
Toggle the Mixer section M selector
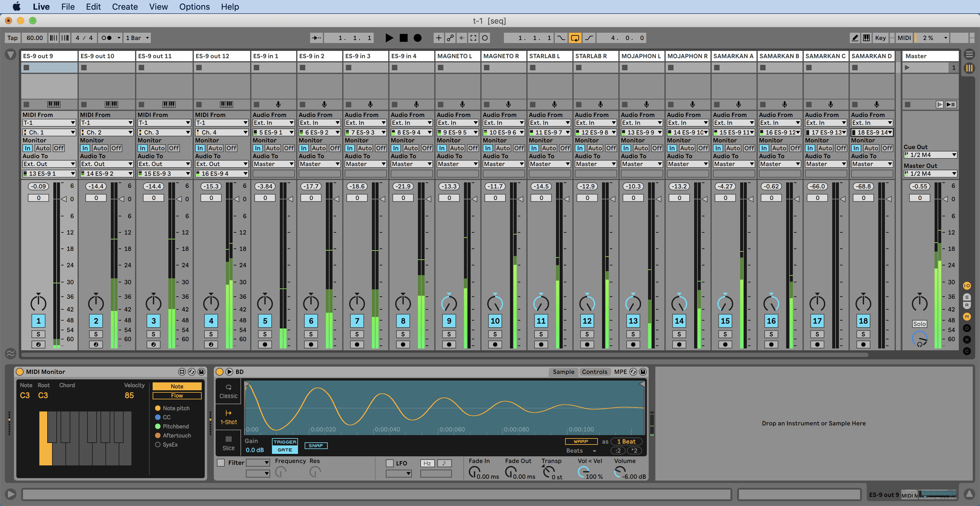pyautogui.click(x=967, y=316)
